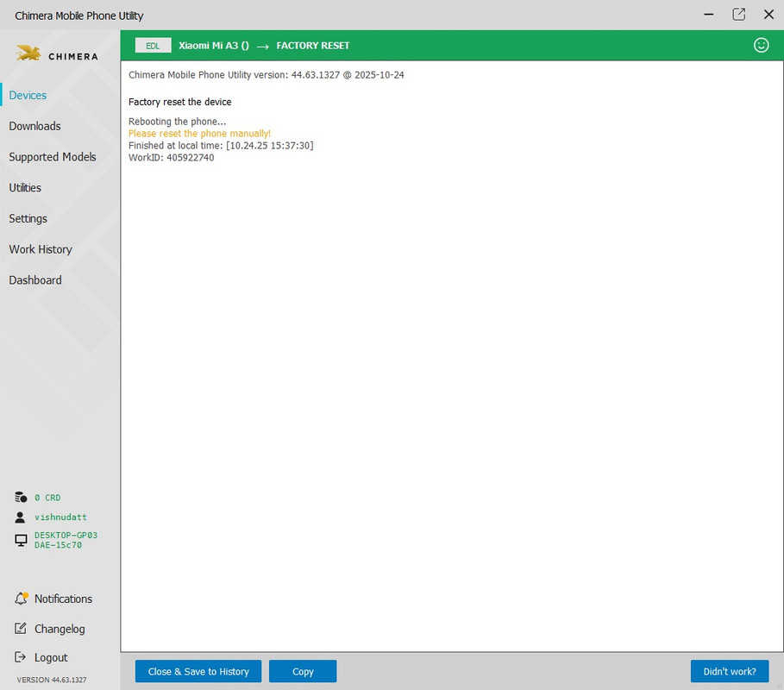The width and height of the screenshot is (784, 690).
Task: Click the credits coins icon
Action: tap(21, 497)
